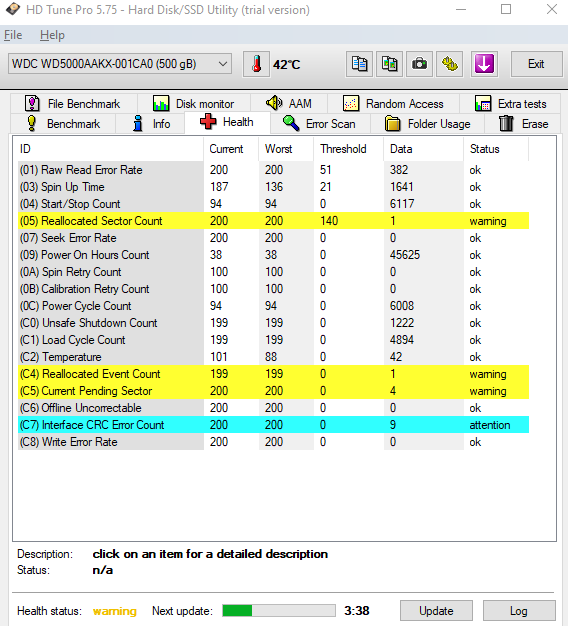This screenshot has width=568, height=626.
Task: Click the Worst column header
Action: coord(286,149)
